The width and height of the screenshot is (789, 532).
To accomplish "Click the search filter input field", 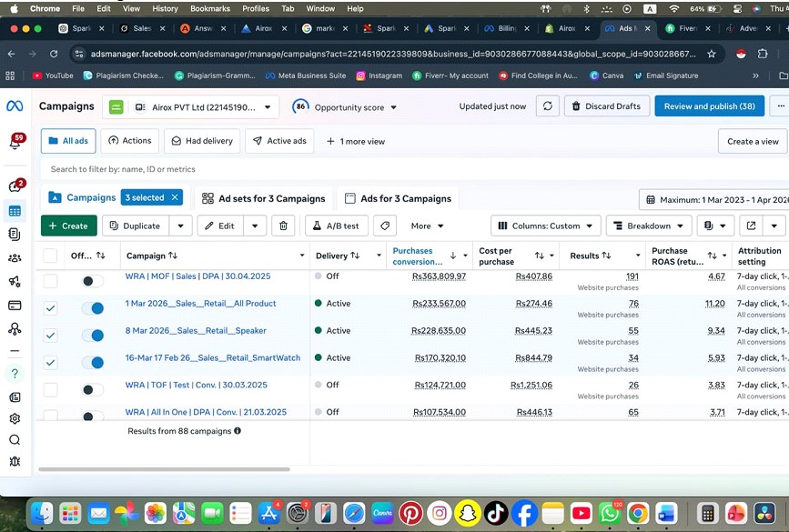I will click(x=412, y=169).
